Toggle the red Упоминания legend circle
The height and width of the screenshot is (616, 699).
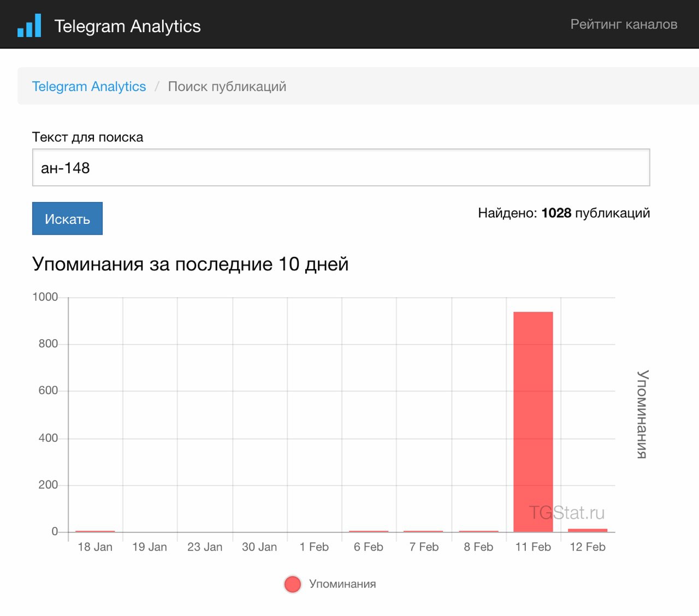click(293, 584)
